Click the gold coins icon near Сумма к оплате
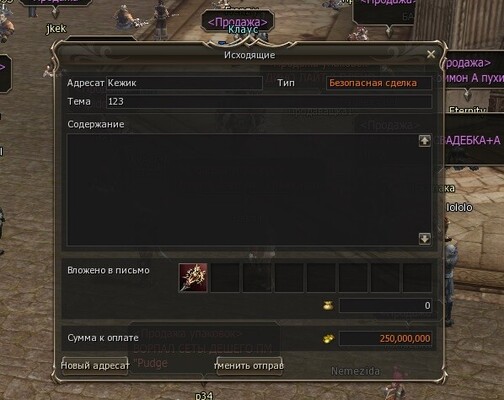This screenshot has width=504, height=400. (x=328, y=339)
